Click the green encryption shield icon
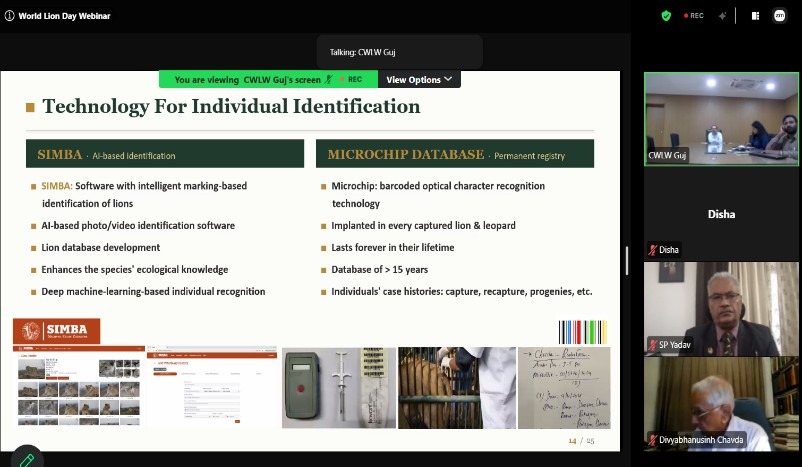This screenshot has width=802, height=467. coord(666,16)
